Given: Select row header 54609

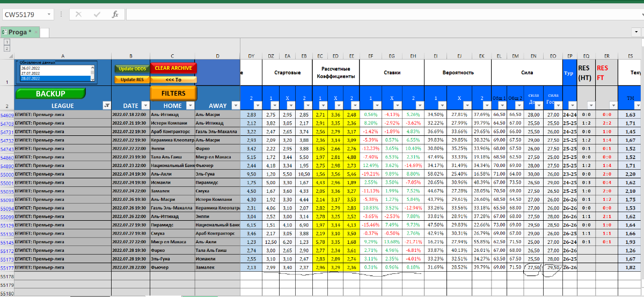Looking at the screenshot, I should coord(7,115).
